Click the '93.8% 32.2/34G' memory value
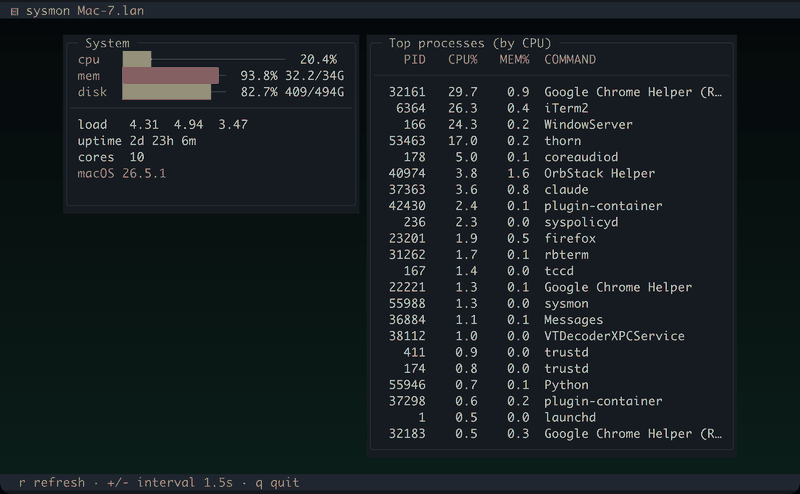The width and height of the screenshot is (800, 494). coord(292,76)
